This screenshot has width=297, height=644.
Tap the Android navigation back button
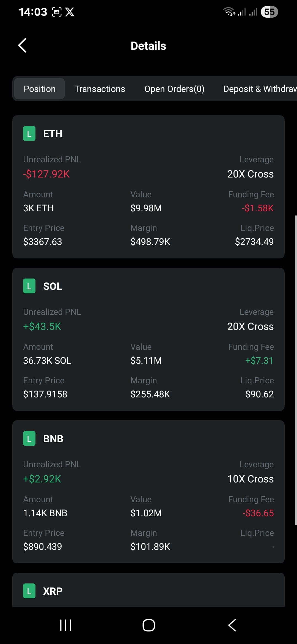tap(232, 625)
